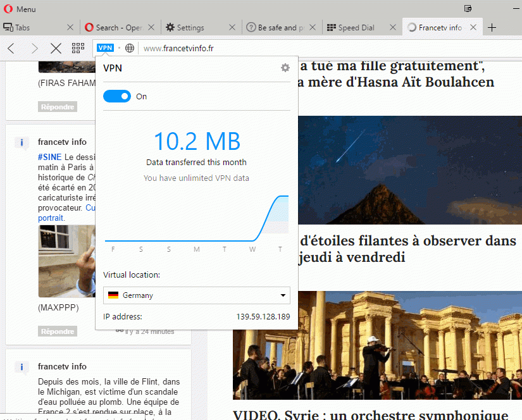Click the Répondre button under francetv info
Image resolution: width=522 pixels, height=420 pixels.
pyautogui.click(x=57, y=331)
